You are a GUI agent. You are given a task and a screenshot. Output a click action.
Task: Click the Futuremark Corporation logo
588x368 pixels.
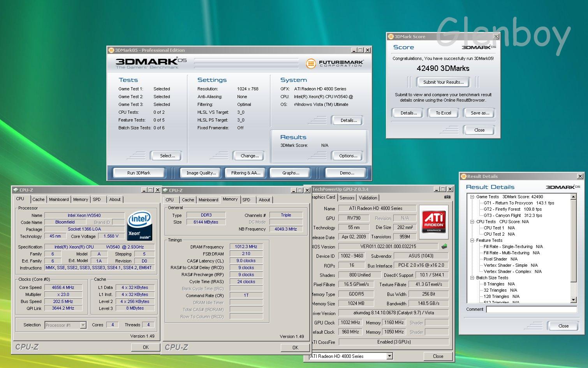tap(335, 63)
